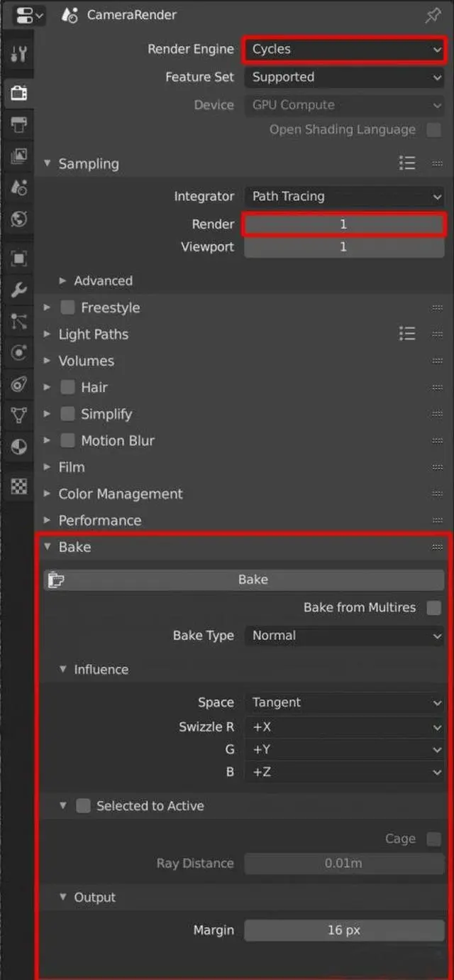Viewport: 454px width, 980px height.
Task: Open Texture properties checkerboard icon
Action: [x=18, y=486]
